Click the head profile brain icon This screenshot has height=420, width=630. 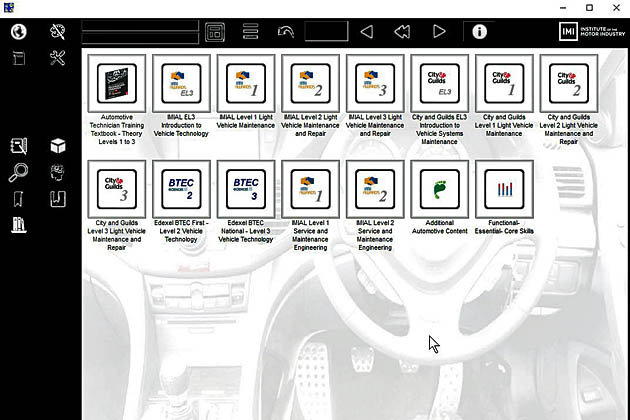pyautogui.click(x=58, y=172)
